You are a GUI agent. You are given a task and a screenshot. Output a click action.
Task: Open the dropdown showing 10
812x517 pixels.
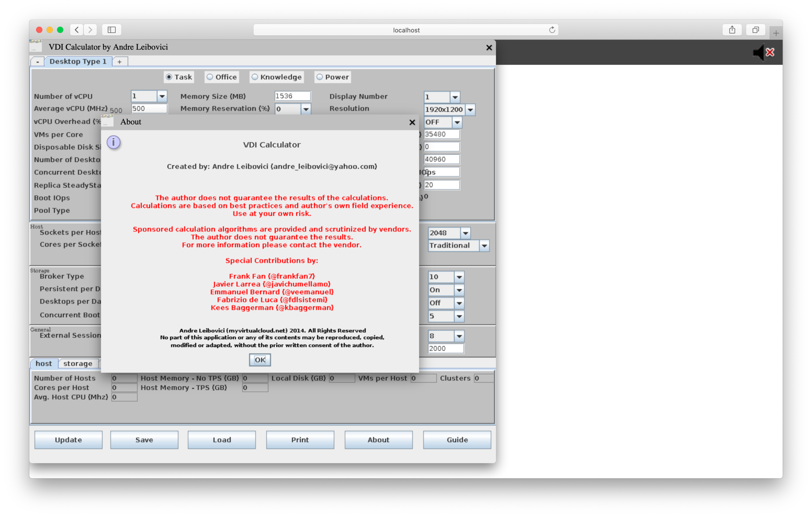coord(459,277)
